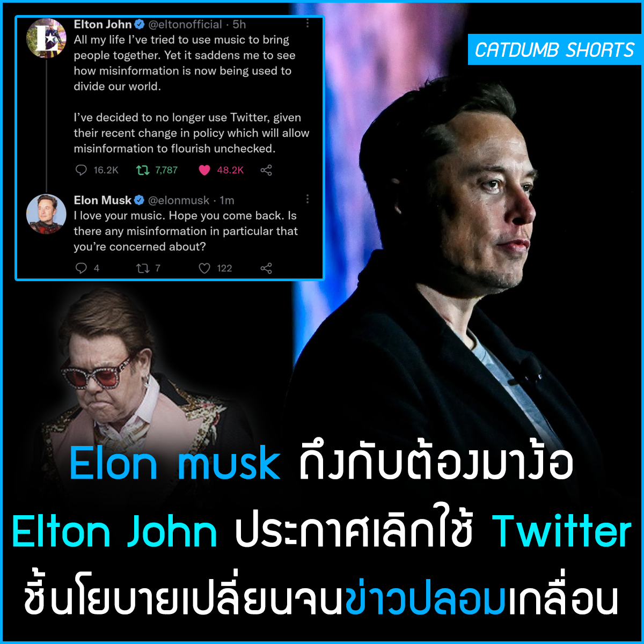The height and width of the screenshot is (644, 644).
Task: Open more options on Elton John tweet
Action: point(308,24)
